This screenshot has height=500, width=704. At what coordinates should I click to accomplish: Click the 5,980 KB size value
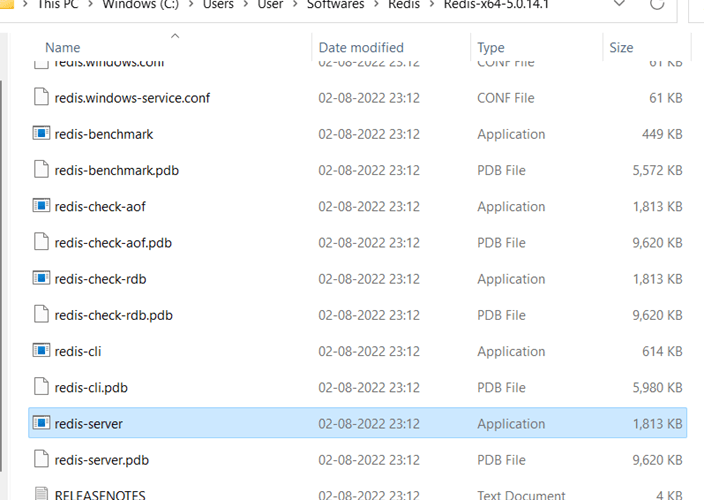click(657, 388)
